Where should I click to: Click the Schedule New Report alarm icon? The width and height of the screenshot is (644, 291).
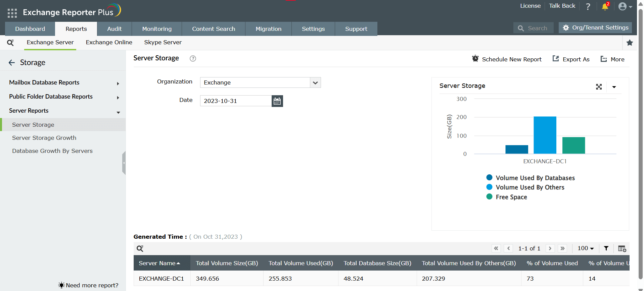coord(475,59)
